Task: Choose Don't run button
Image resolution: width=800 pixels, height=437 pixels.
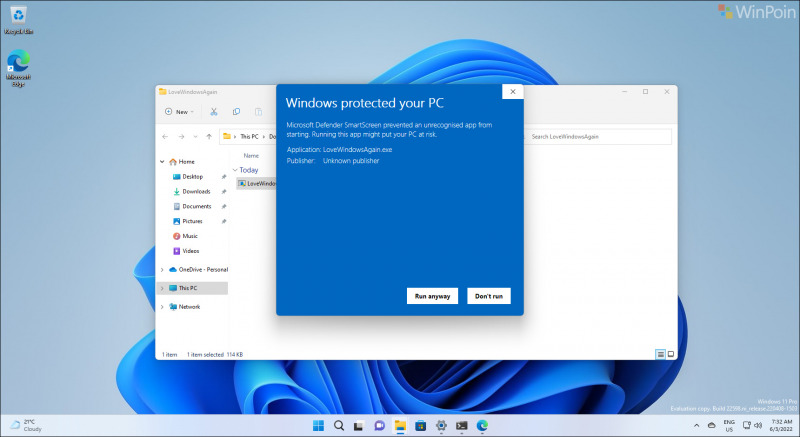Action: 489,296
